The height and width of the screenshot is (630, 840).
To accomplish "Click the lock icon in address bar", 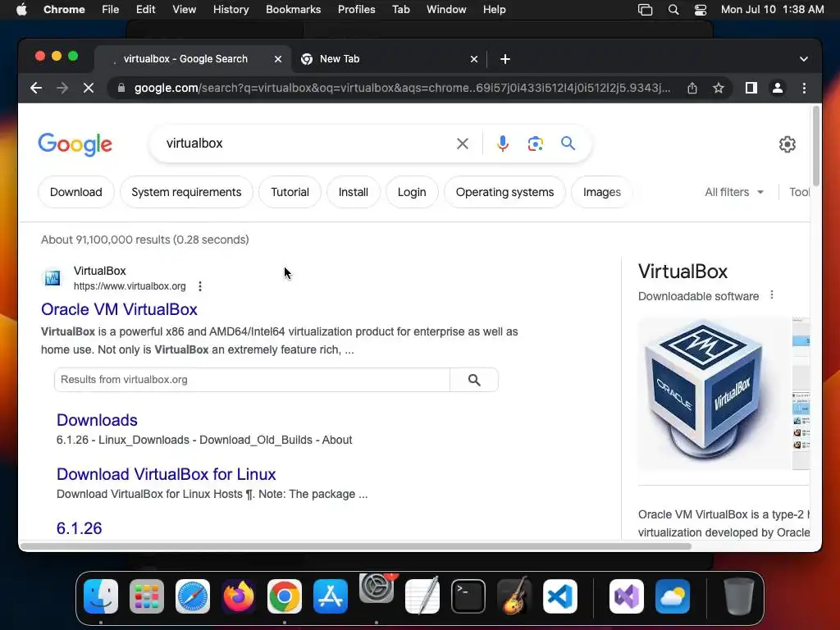I will point(121,88).
